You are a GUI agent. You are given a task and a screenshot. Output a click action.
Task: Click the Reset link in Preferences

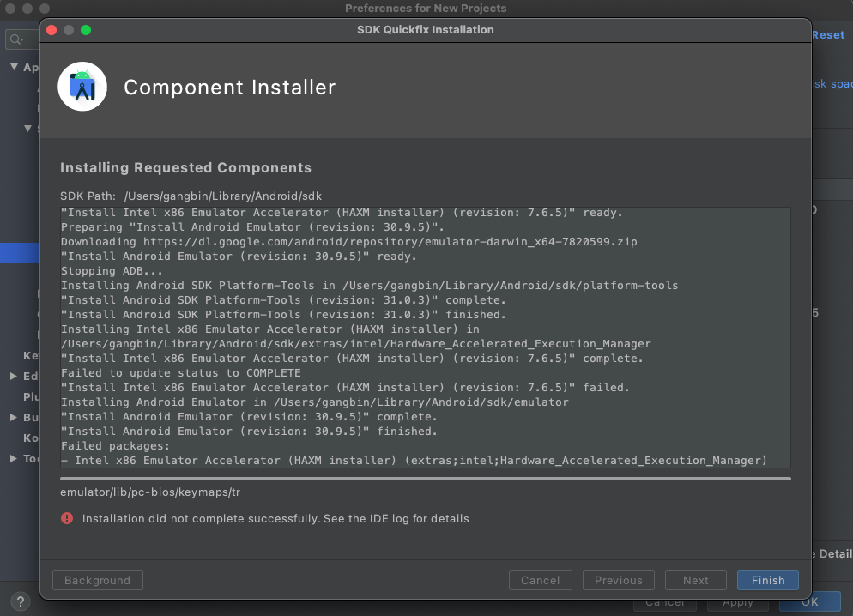coord(828,35)
